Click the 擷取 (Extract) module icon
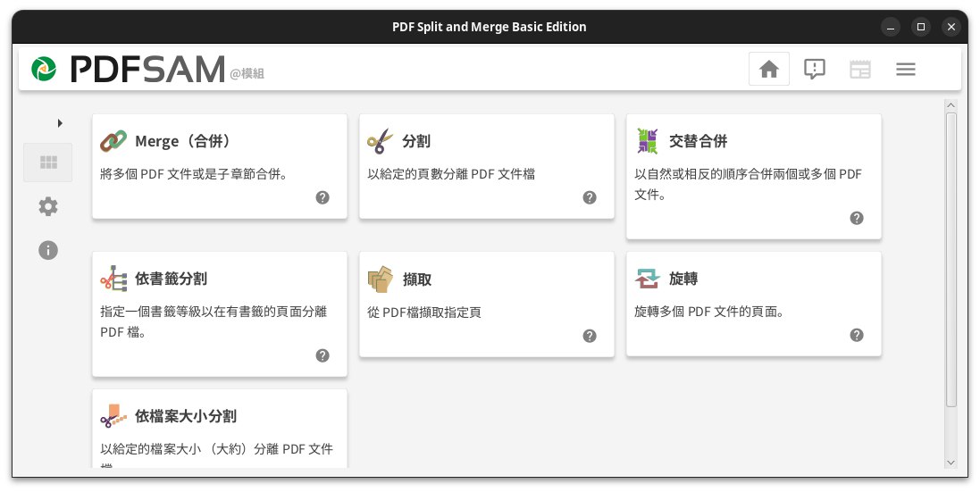Screen dimensions: 980x492 (x=380, y=279)
